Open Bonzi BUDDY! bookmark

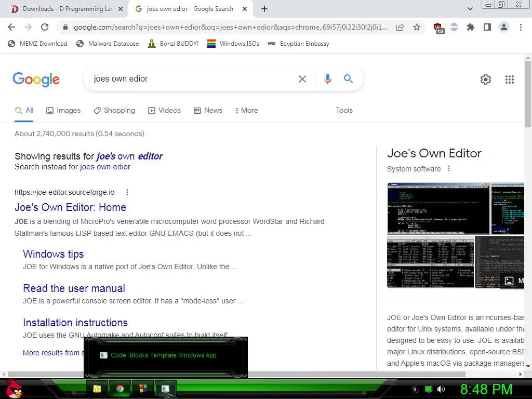coord(174,44)
